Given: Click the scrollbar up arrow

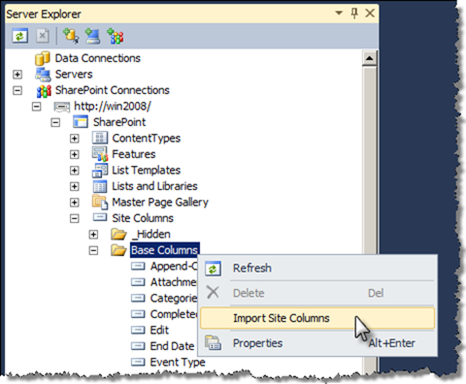Looking at the screenshot, I should 369,58.
